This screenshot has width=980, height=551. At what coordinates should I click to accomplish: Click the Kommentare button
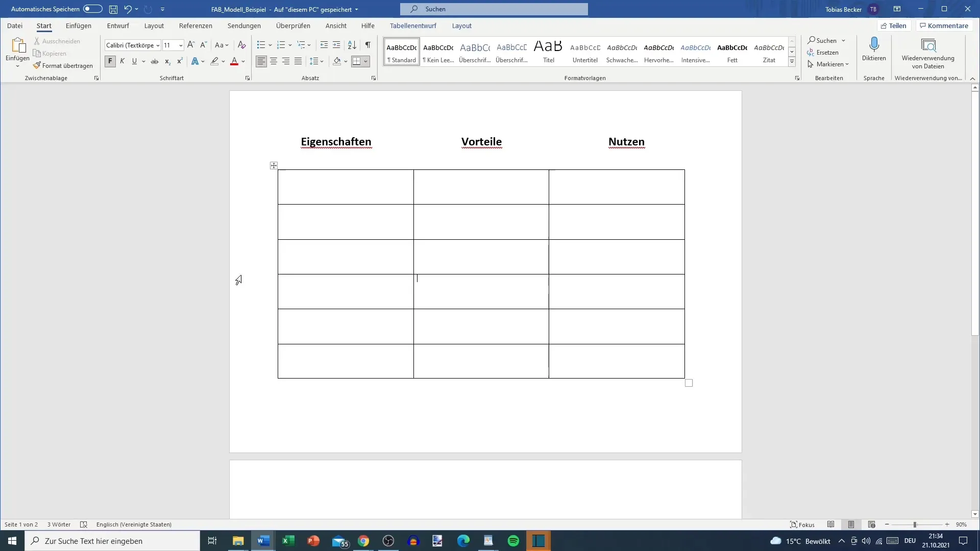(x=944, y=26)
